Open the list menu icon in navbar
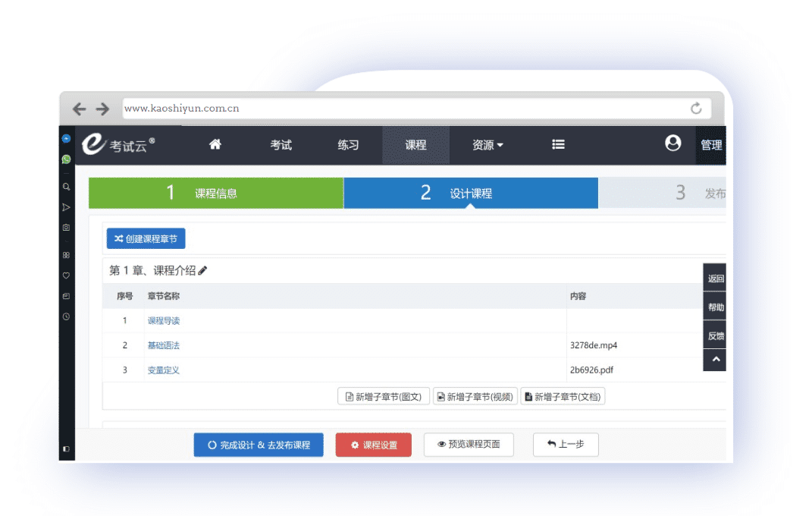 coord(558,144)
